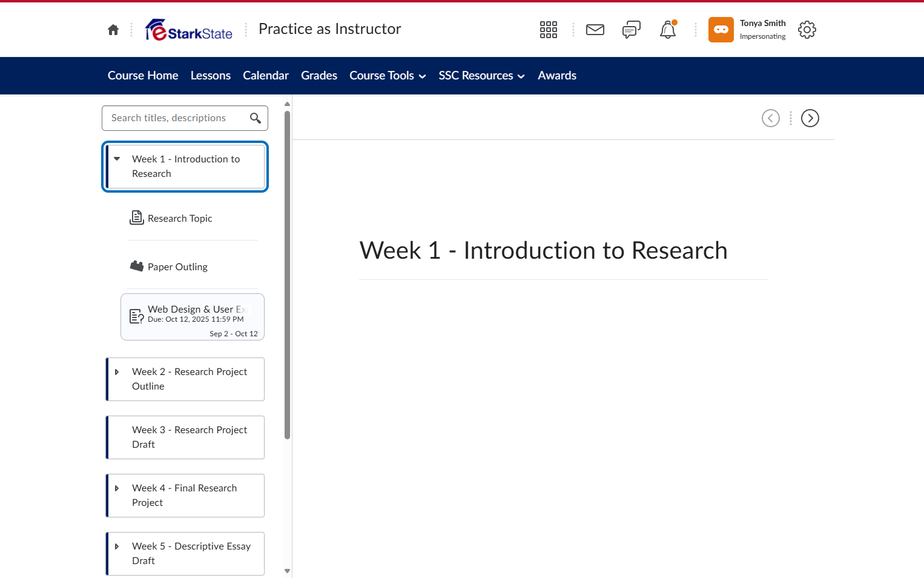This screenshot has width=924, height=578.
Task: Click the Web Design quiz icon
Action: (x=137, y=316)
